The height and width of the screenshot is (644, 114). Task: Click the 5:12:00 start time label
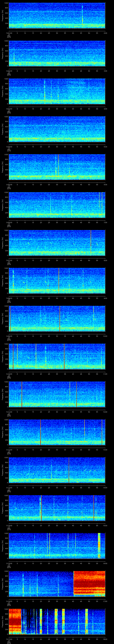tap(9, 450)
